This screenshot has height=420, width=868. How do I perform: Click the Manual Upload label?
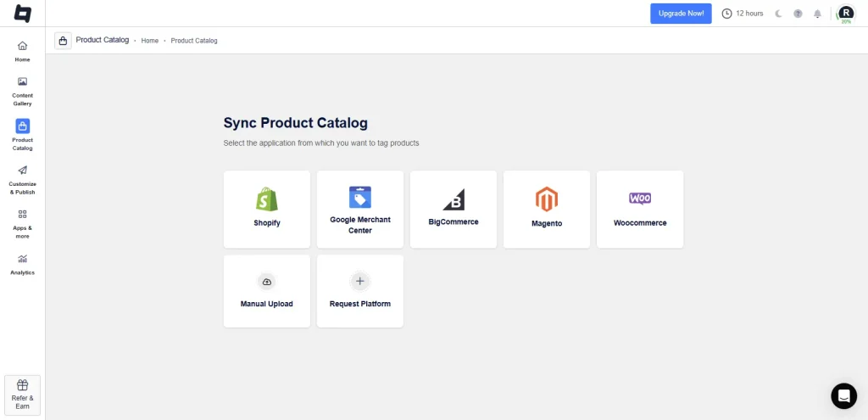(x=267, y=304)
